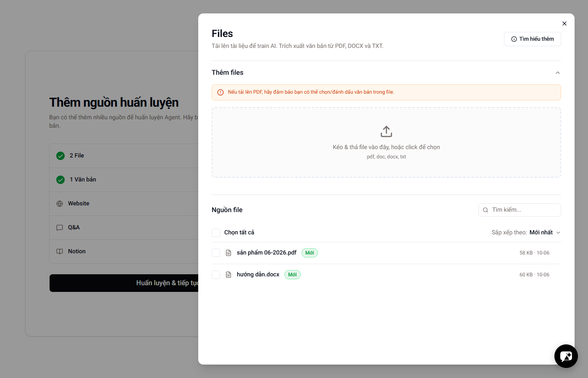Select the 2 File source row

tap(124, 156)
